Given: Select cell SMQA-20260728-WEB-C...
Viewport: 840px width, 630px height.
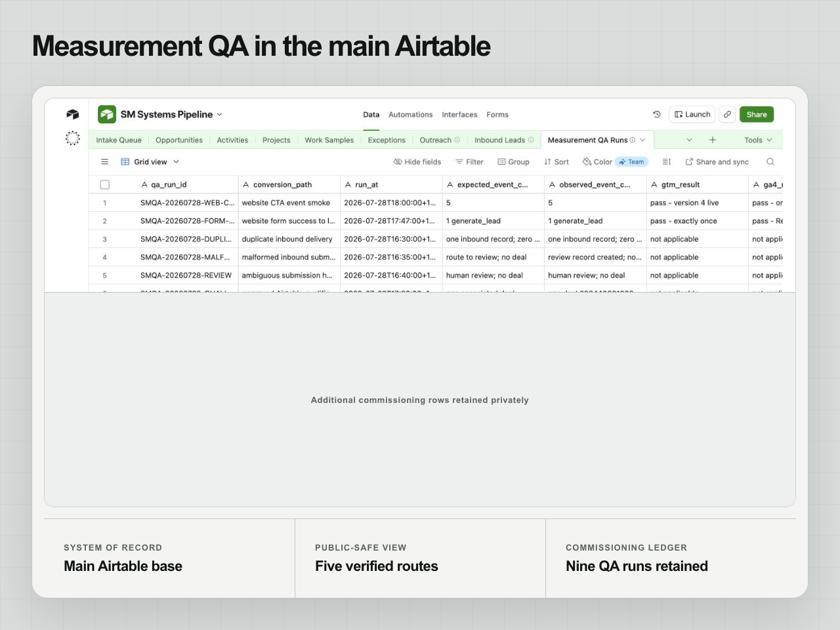Looking at the screenshot, I should click(x=187, y=203).
